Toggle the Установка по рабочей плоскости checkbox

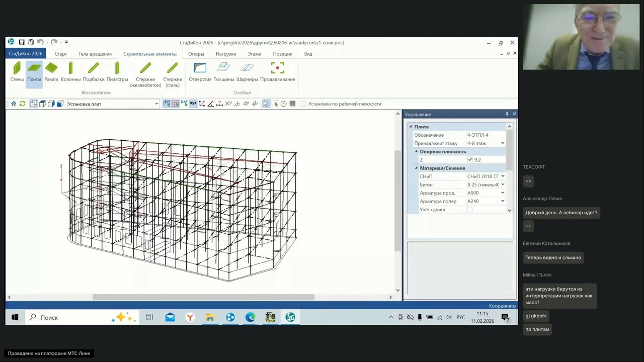303,104
